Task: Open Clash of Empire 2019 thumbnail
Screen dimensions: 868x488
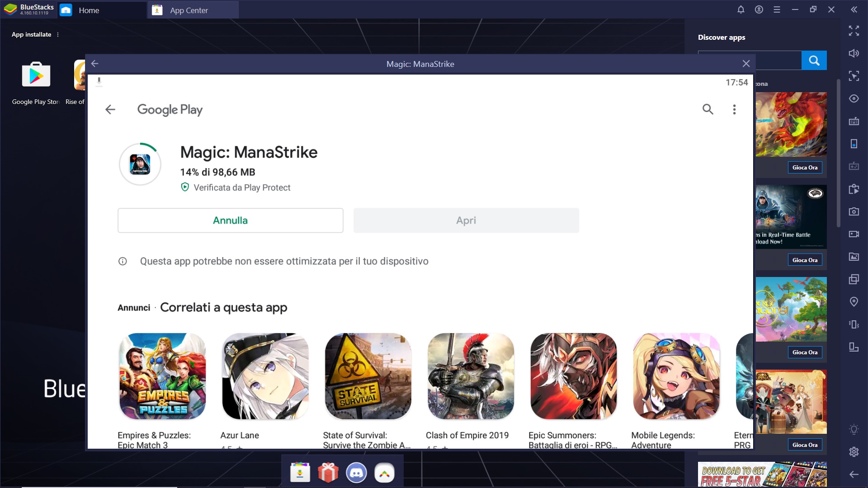Action: pyautogui.click(x=471, y=376)
